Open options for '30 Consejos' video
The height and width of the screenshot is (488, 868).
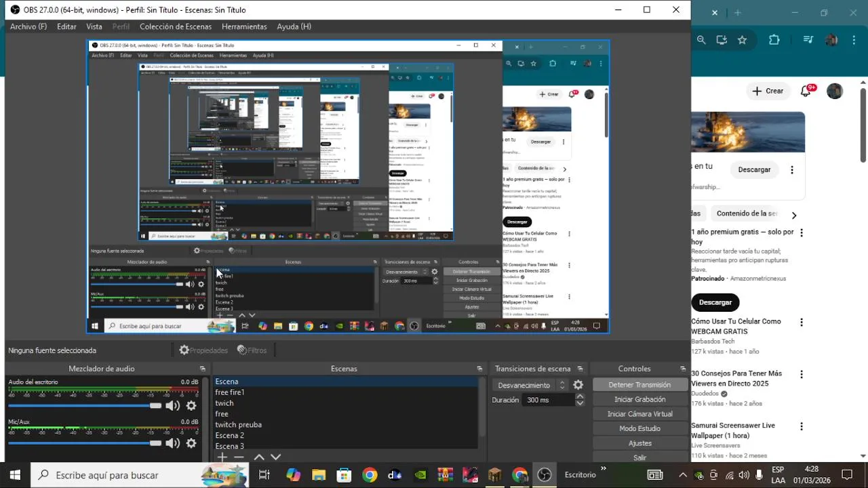(x=802, y=374)
